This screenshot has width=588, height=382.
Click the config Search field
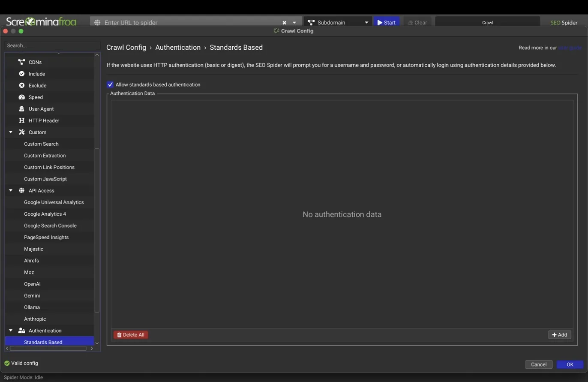coord(52,45)
